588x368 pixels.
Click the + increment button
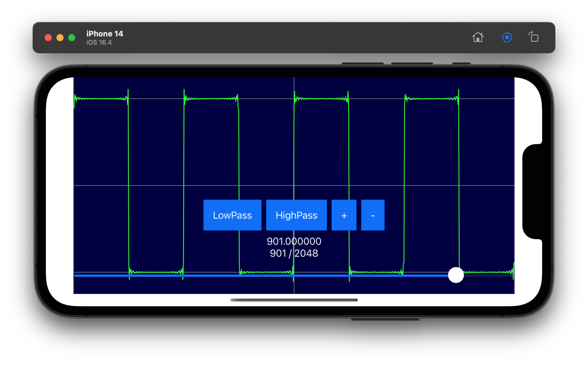point(344,215)
